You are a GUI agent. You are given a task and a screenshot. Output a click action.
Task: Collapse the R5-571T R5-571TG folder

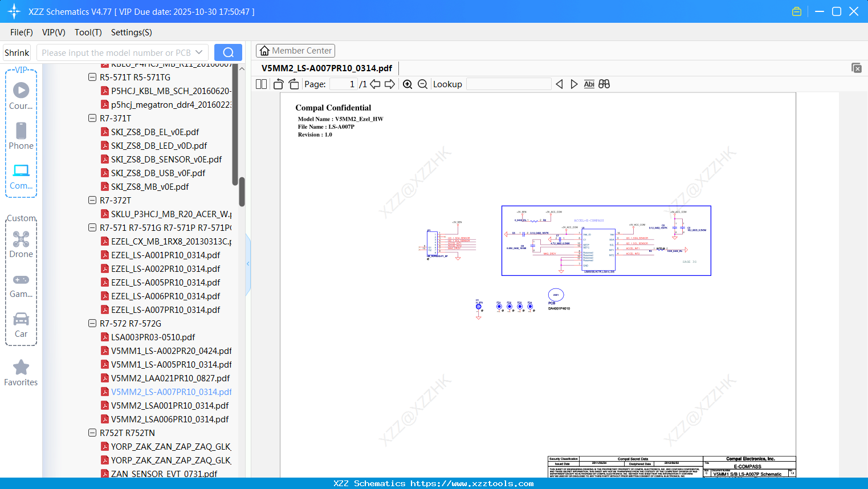click(92, 77)
